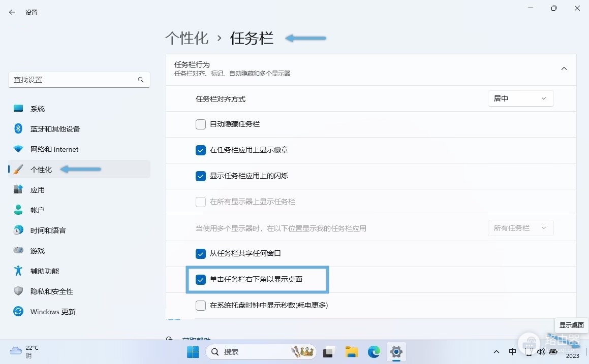The image size is (589, 364).
Task: Launch Microsoft Edge from the taskbar
Action: coord(374,352)
